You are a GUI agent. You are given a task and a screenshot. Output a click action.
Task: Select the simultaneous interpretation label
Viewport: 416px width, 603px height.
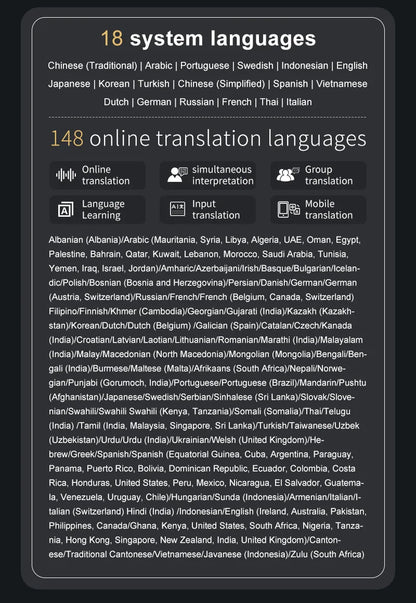[x=223, y=175]
